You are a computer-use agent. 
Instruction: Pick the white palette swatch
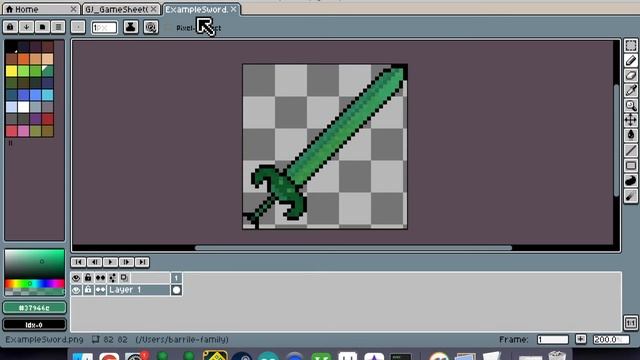coord(24,107)
